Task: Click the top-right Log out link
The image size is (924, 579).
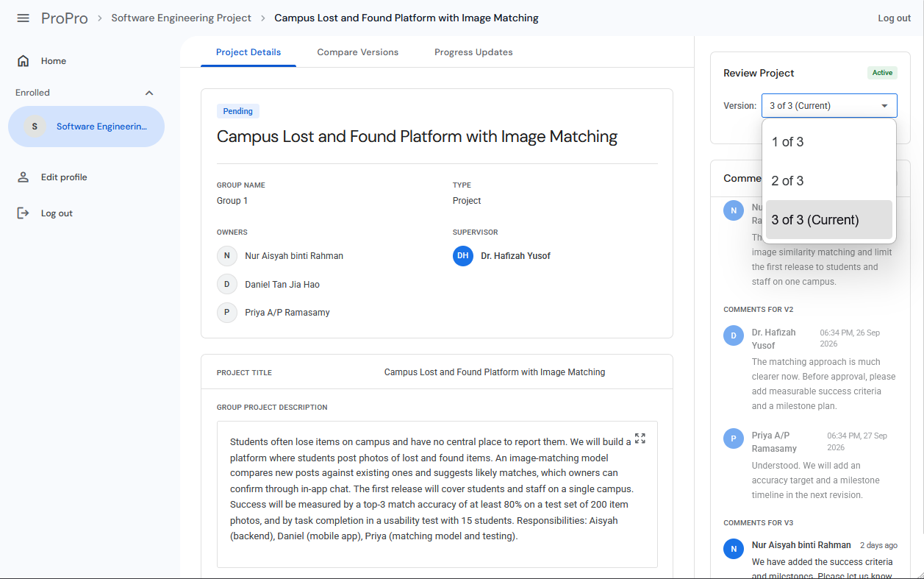Action: 894,18
